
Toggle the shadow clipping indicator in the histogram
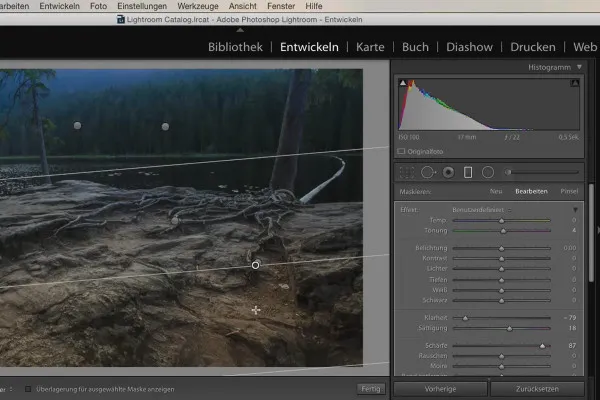(403, 83)
